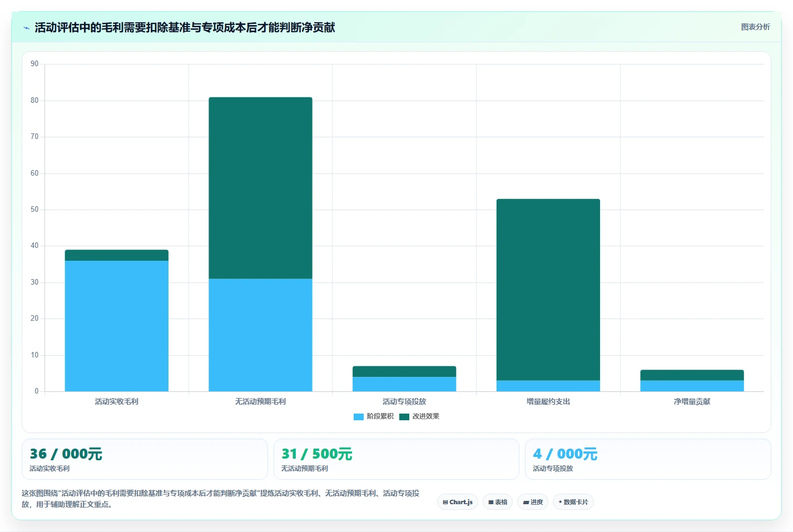Select the 进度 tag
Image resolution: width=793 pixels, height=532 pixels.
coord(533,502)
